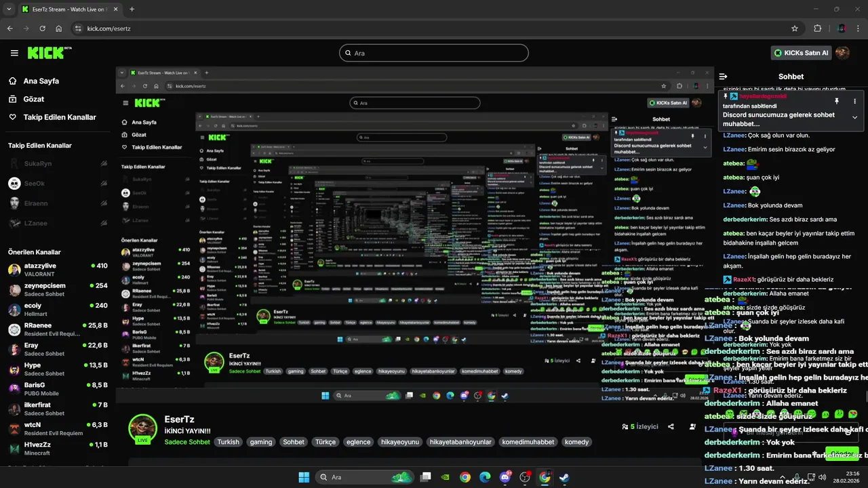This screenshot has width=868, height=488.
Task: Open Hype recommended channel
Action: click(x=57, y=369)
